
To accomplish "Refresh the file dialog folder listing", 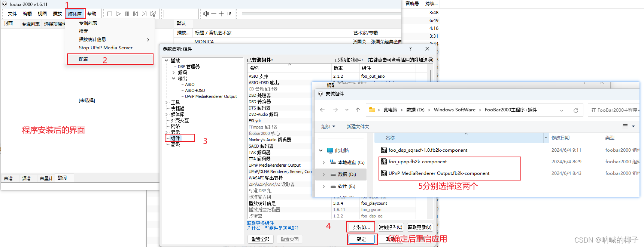I will (x=576, y=110).
